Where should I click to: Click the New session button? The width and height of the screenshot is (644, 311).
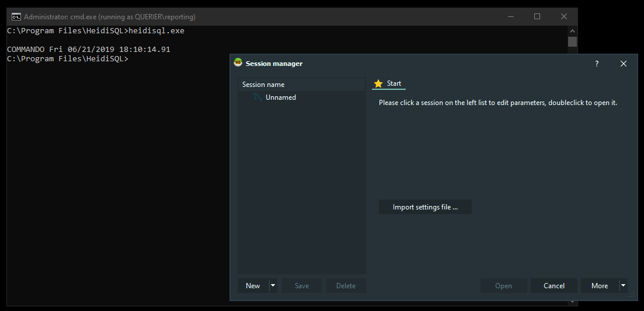[253, 285]
